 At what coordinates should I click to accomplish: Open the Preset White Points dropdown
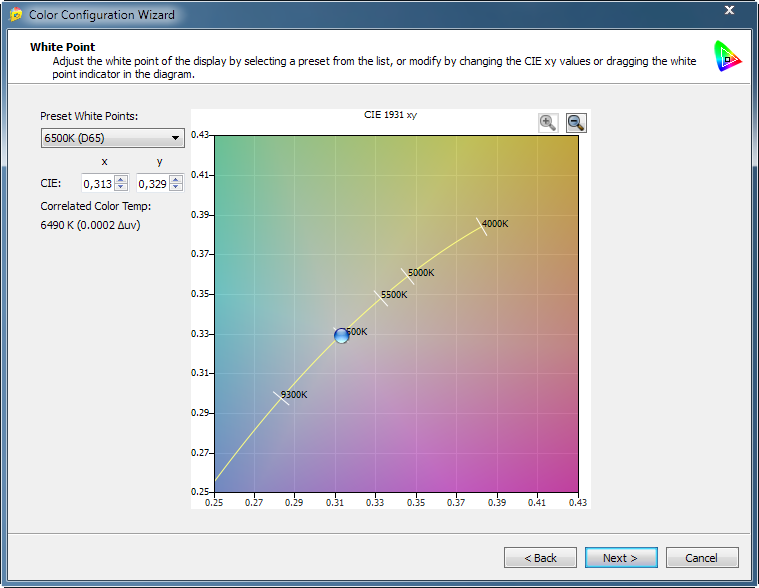tap(112, 138)
